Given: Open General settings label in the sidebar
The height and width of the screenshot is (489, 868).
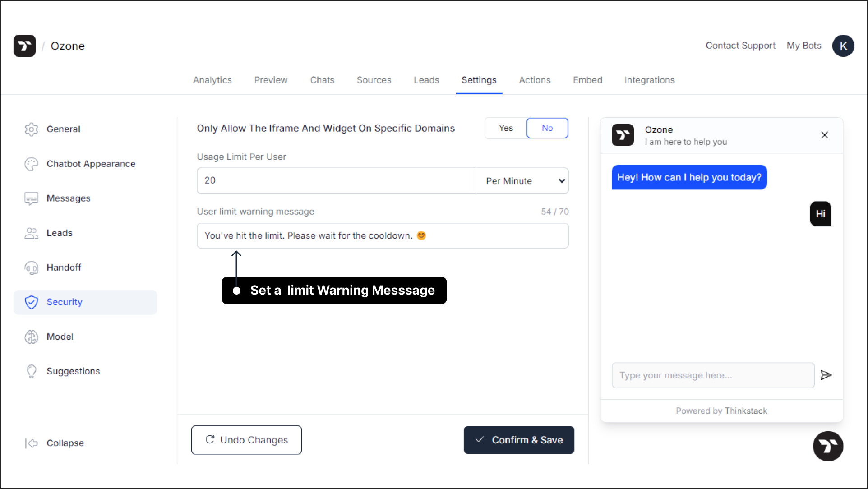Looking at the screenshot, I should (64, 129).
